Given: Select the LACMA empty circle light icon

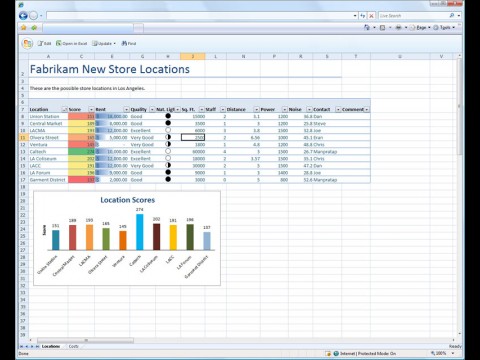Looking at the screenshot, I should [168, 130].
